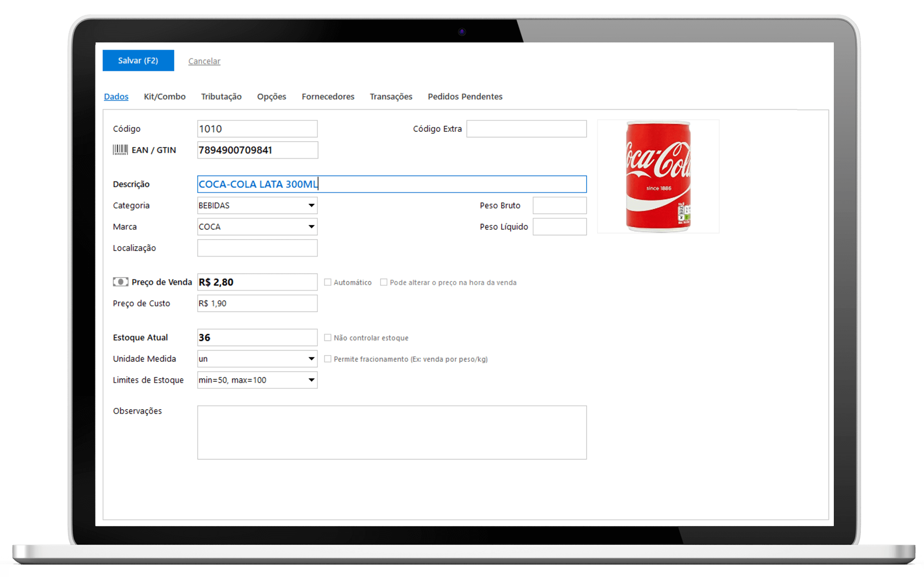Open the Limites de Estoque dropdown
Viewport: 924px width, 577px height.
pyautogui.click(x=311, y=380)
